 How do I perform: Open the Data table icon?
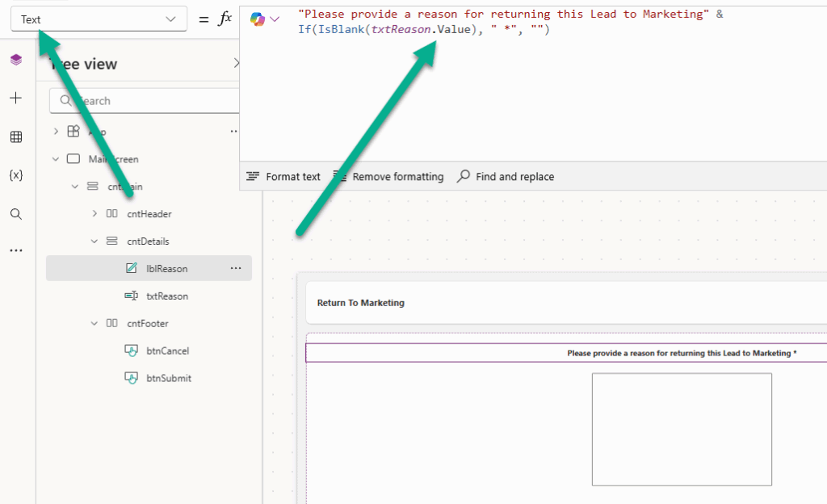(16, 137)
